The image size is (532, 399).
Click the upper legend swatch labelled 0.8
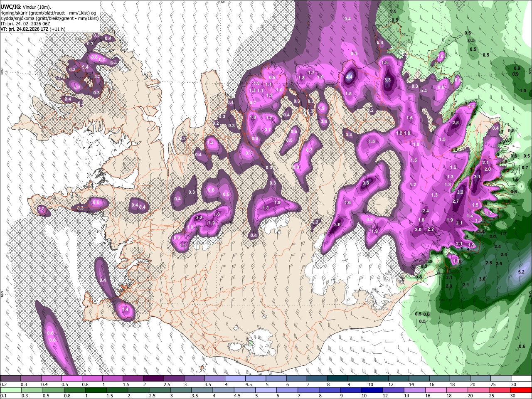click(92, 379)
